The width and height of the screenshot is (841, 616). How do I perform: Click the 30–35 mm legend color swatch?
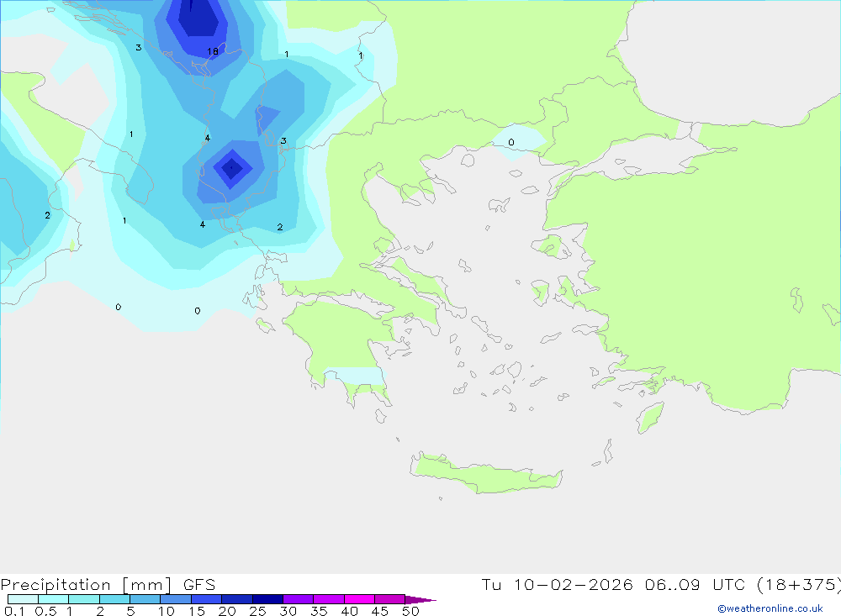pos(298,599)
